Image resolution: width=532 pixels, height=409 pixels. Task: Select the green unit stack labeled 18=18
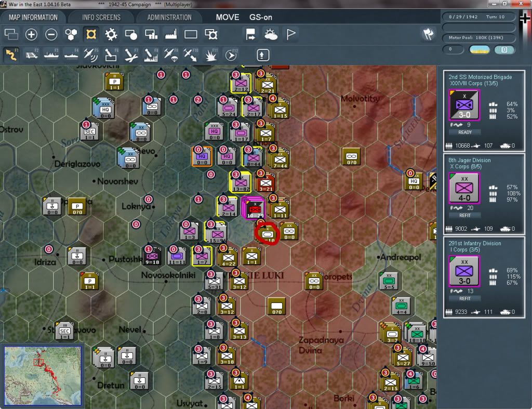pyautogui.click(x=417, y=333)
